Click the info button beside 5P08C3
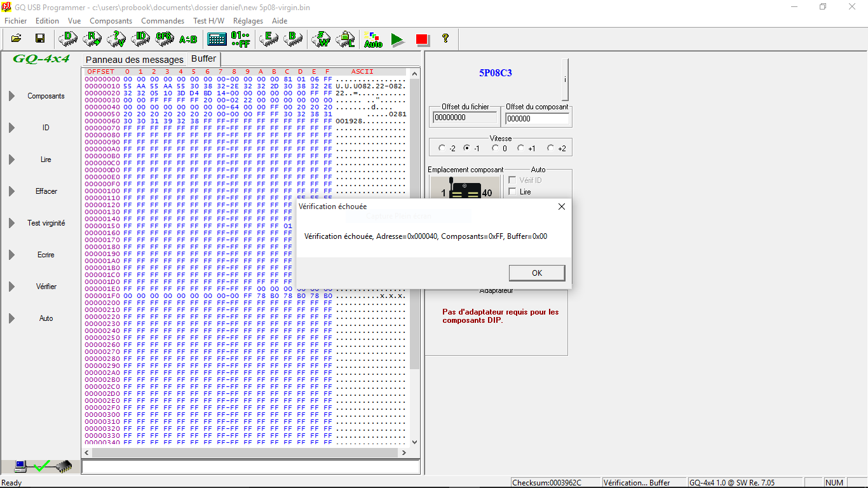Image resolution: width=868 pixels, height=488 pixels. (x=565, y=79)
